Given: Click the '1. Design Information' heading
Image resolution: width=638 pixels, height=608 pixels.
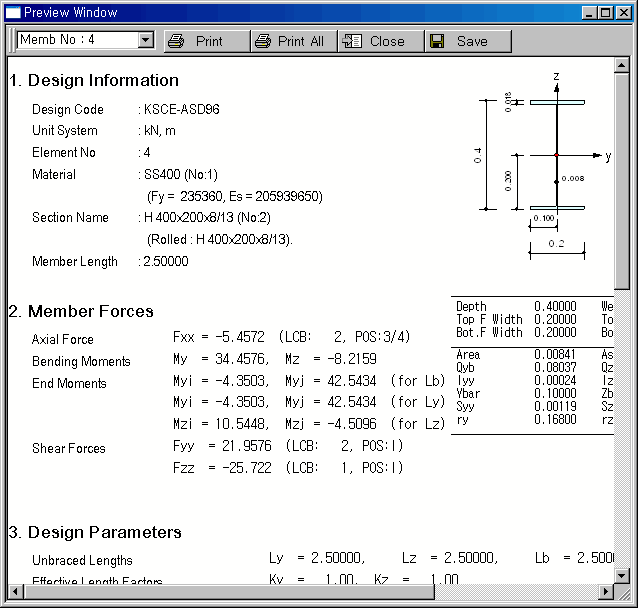Looking at the screenshot, I should click(x=94, y=80).
